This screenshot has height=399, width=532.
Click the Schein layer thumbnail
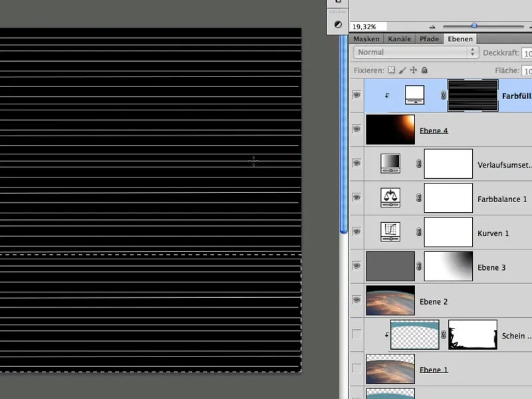[x=414, y=334]
